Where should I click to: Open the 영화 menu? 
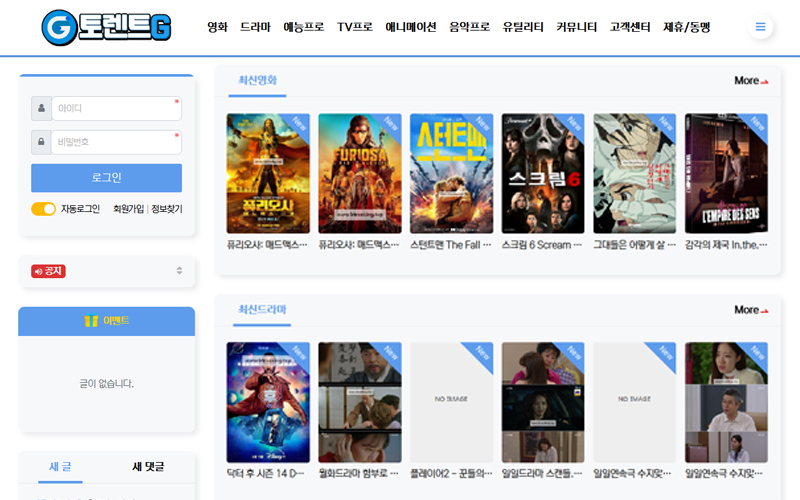pos(217,27)
